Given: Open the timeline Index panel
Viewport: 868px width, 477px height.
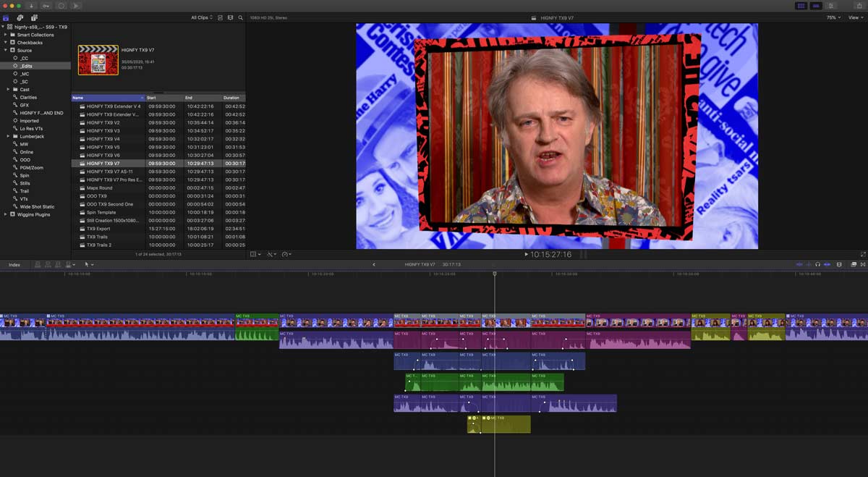Looking at the screenshot, I should 14,265.
